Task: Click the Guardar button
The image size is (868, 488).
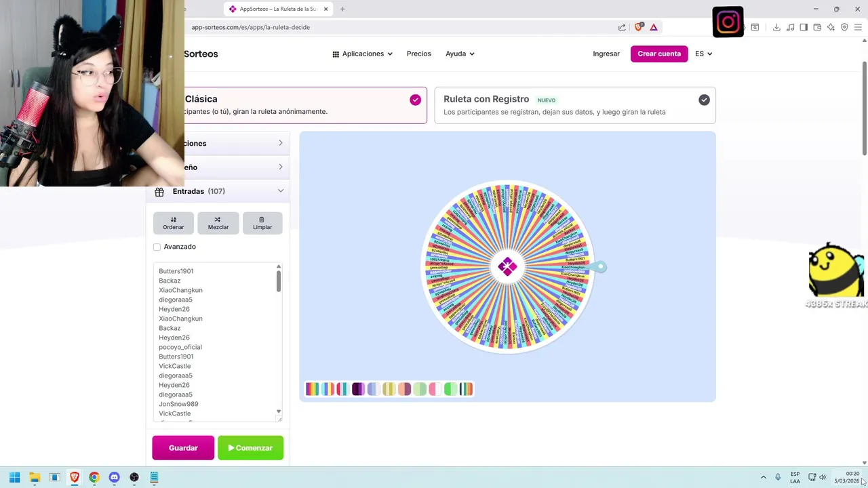Action: pos(183,448)
